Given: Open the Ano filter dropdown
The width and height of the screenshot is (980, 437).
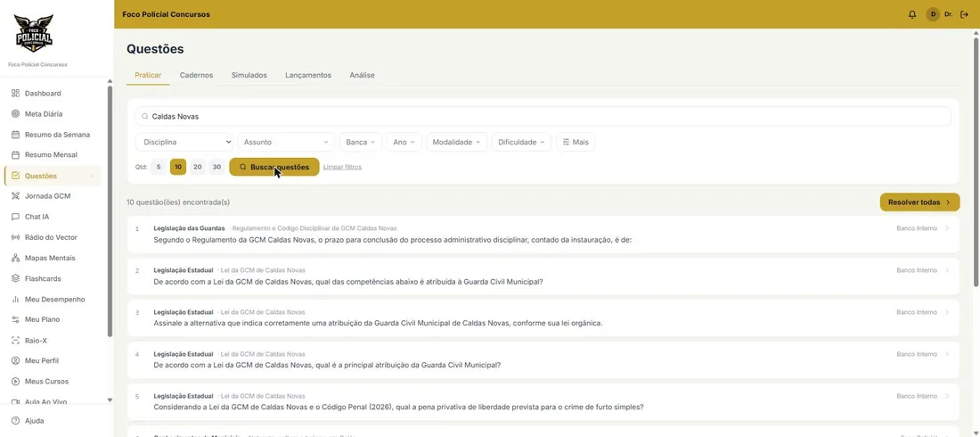Looking at the screenshot, I should pyautogui.click(x=404, y=142).
